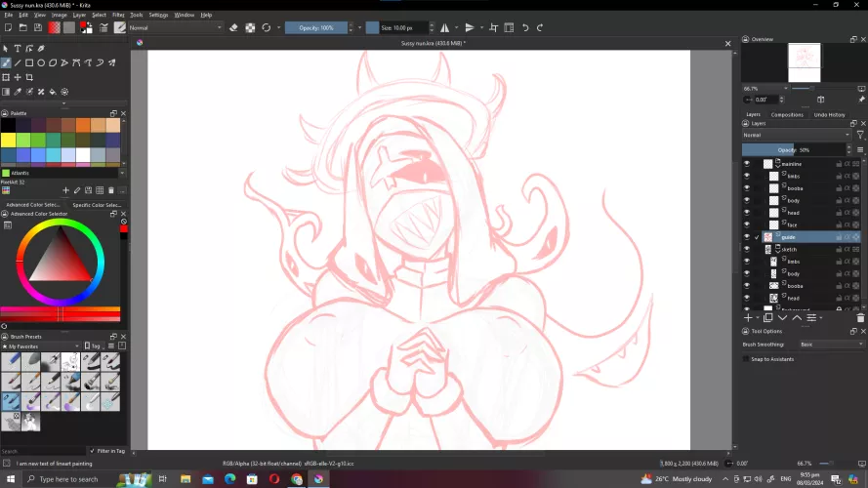Toggle the vertical mirror tool

click(470, 27)
